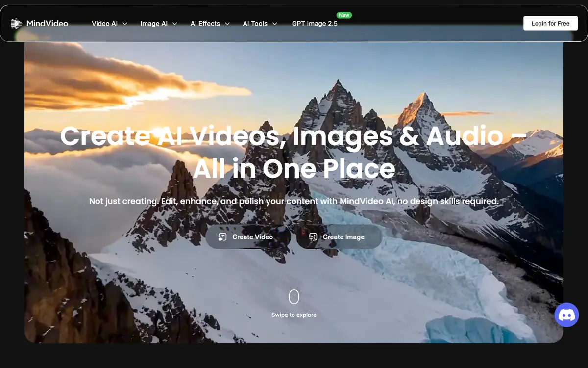Click the headline "All in One Place"
Viewport: 588px width, 368px height.
coord(294,169)
